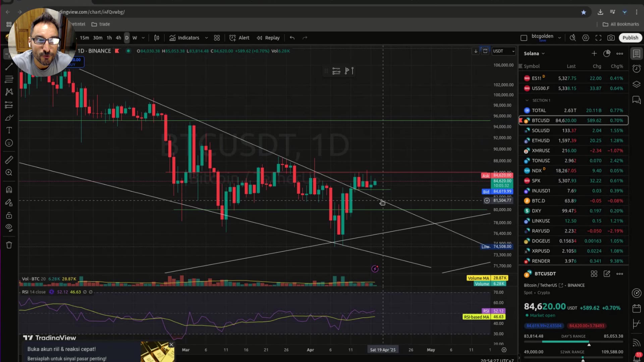Toggle RSI indicator visibility eye icon
644x362 pixels.
51,292
